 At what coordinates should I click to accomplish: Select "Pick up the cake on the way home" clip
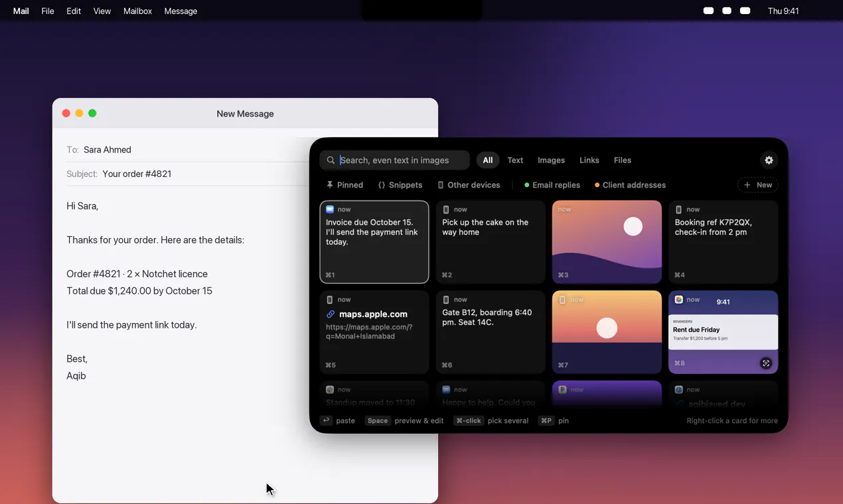(491, 242)
